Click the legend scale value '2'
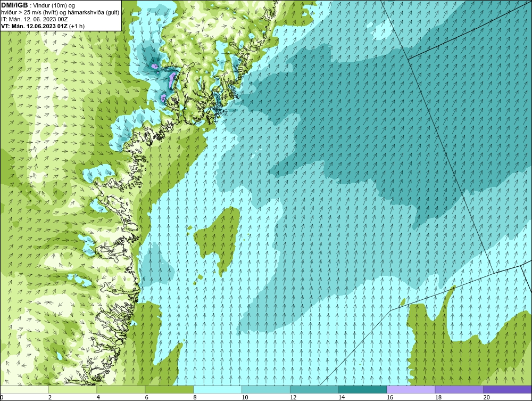 pos(50,397)
